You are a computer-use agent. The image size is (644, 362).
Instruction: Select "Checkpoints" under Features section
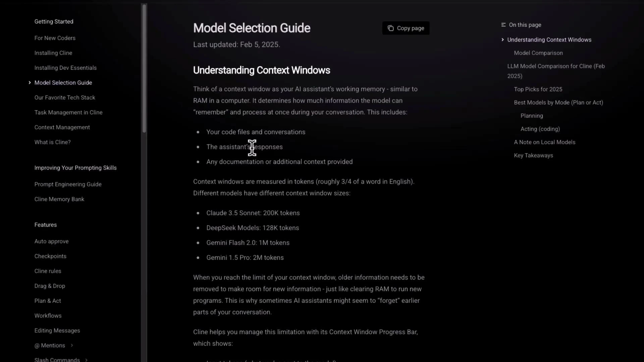tap(50, 256)
